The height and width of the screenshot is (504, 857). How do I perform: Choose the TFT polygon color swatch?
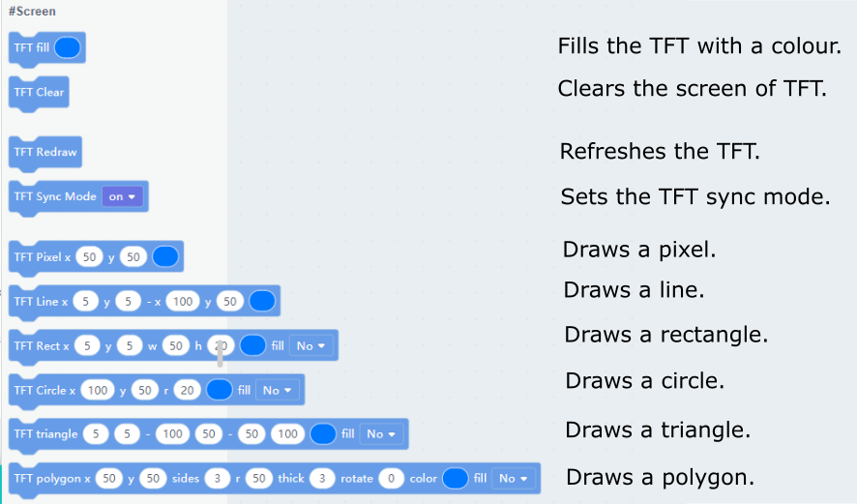(455, 478)
